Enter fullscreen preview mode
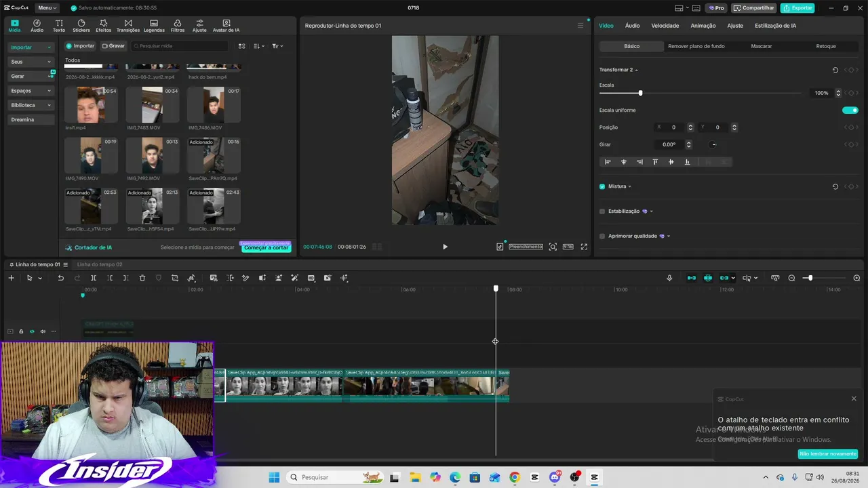Image resolution: width=868 pixels, height=488 pixels. pos(584,247)
